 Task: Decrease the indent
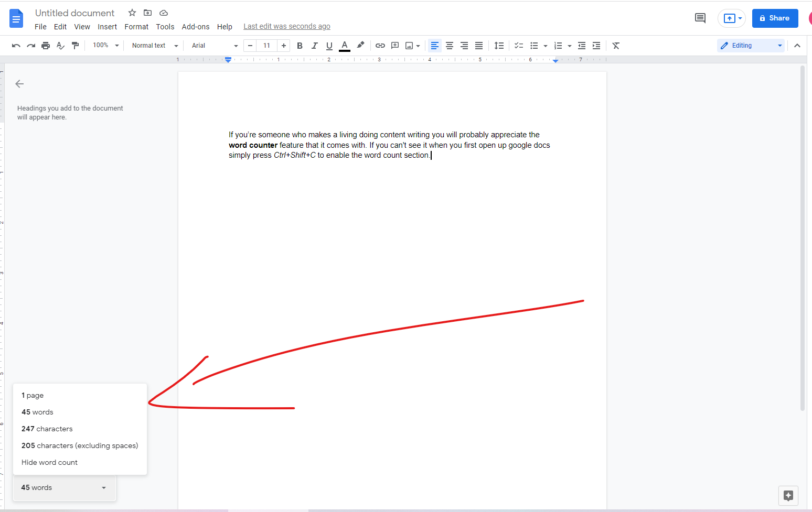[x=582, y=46]
